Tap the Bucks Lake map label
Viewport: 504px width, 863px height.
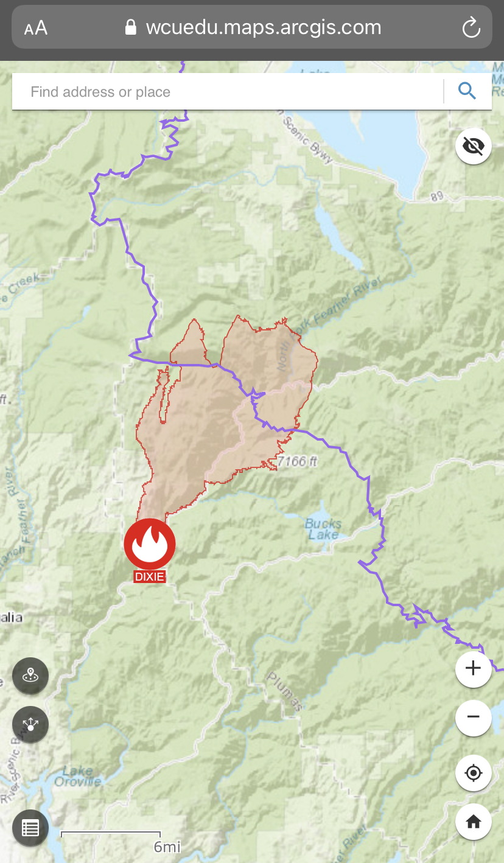323,529
